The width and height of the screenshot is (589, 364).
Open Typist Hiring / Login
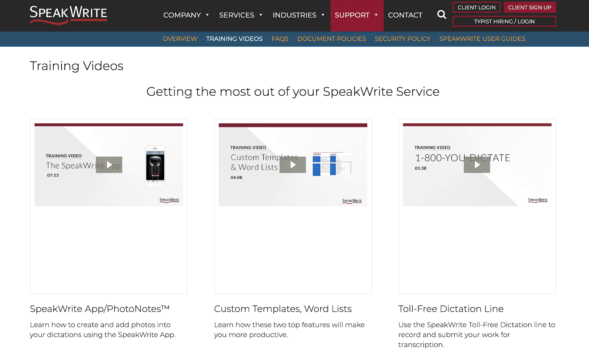click(504, 21)
